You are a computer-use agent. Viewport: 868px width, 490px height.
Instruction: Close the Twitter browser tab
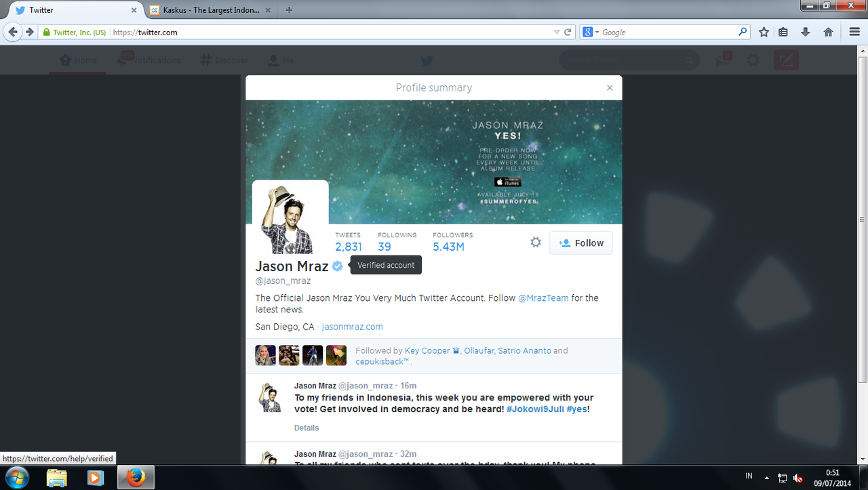coord(134,10)
